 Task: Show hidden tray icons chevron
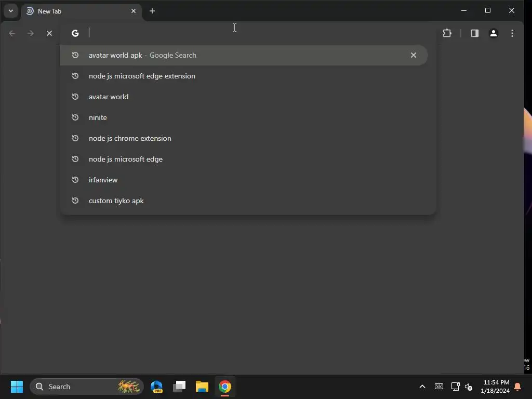(422, 387)
